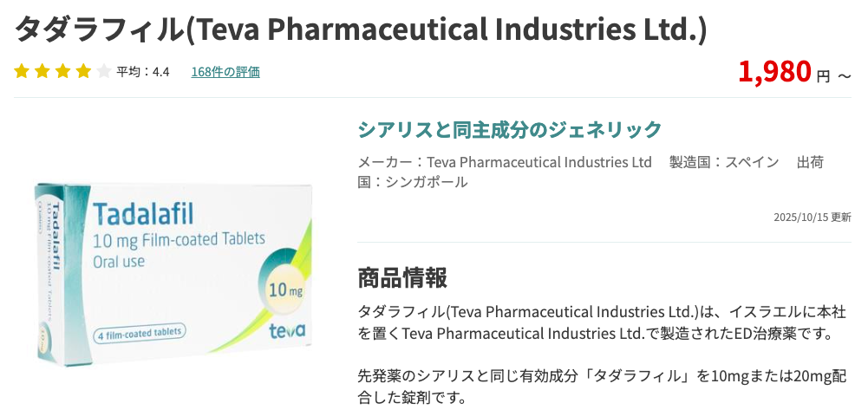Open the 168件の評価 reviews link
The width and height of the screenshot is (868, 416).
(x=225, y=72)
